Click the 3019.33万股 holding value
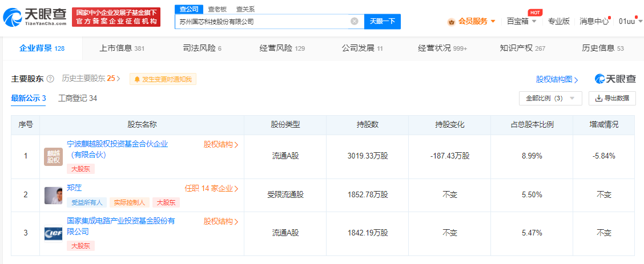644x264 pixels. point(367,156)
